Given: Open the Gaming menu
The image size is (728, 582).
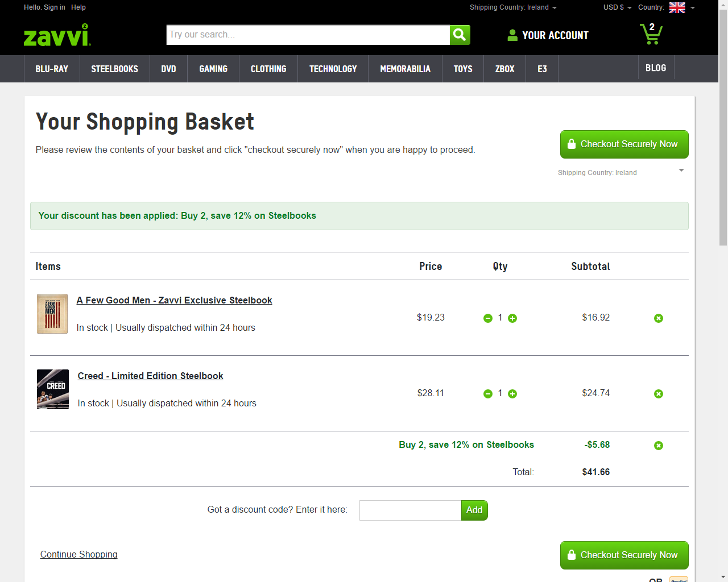Looking at the screenshot, I should 213,69.
